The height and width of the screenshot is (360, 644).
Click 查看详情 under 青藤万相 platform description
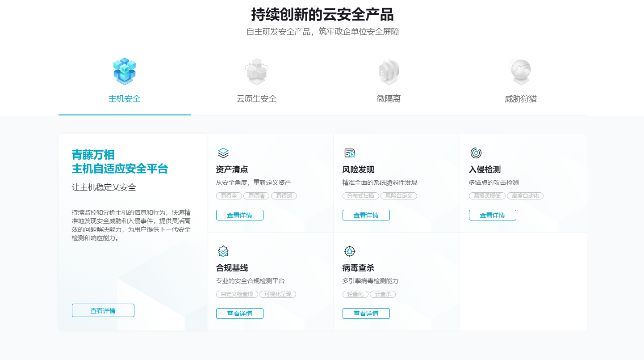click(103, 310)
